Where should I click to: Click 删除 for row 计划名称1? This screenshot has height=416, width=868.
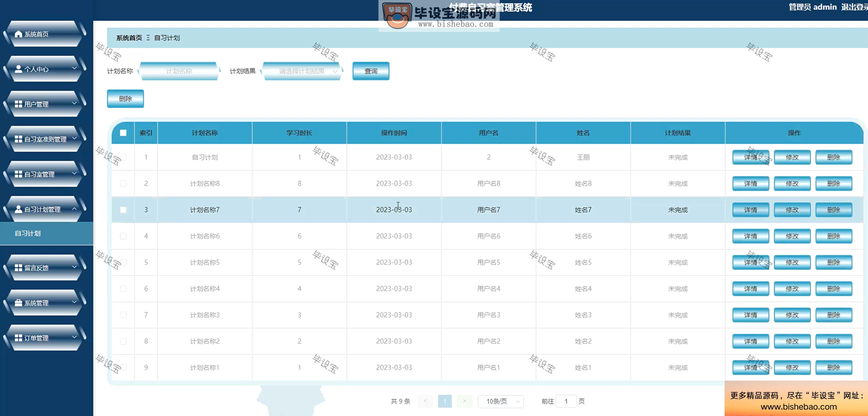(834, 367)
